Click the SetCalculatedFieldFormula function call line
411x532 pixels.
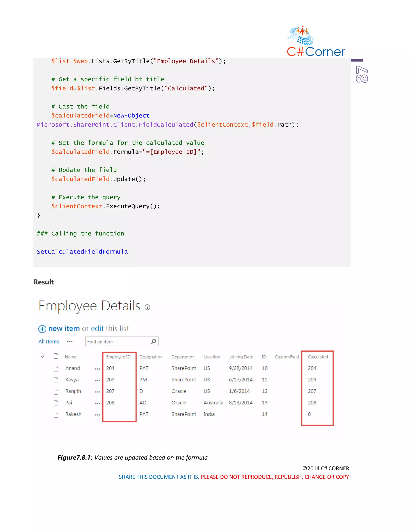pyautogui.click(x=82, y=252)
